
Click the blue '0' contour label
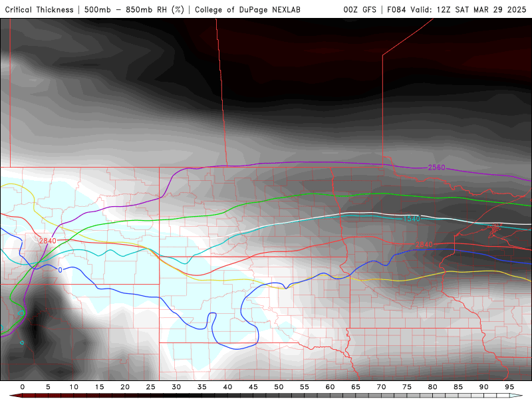coord(61,271)
